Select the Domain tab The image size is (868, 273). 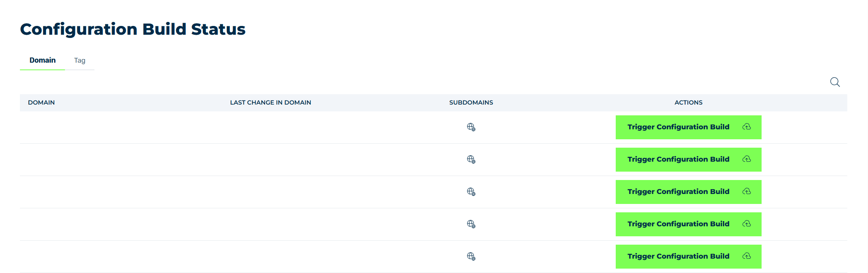click(43, 60)
